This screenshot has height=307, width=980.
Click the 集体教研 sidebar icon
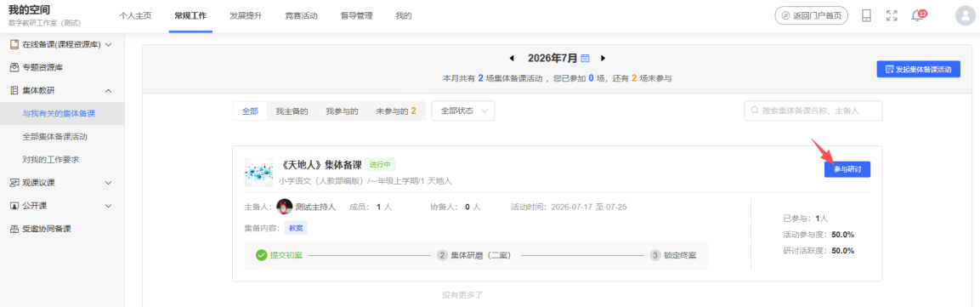click(14, 91)
